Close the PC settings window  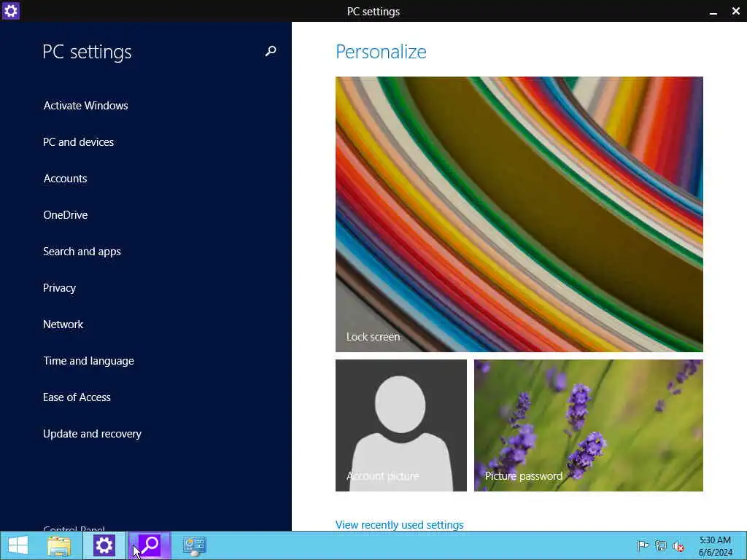[x=735, y=11]
